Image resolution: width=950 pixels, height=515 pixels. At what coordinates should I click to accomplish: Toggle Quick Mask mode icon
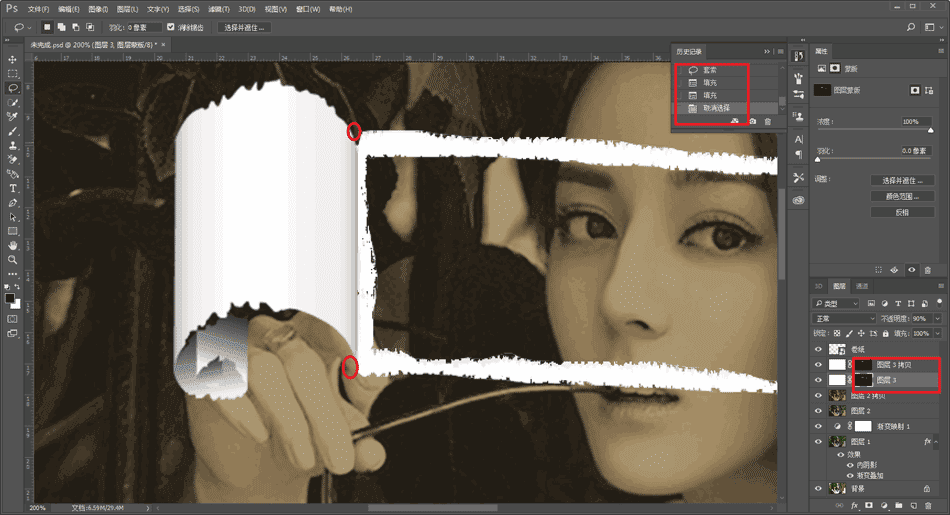click(12, 319)
